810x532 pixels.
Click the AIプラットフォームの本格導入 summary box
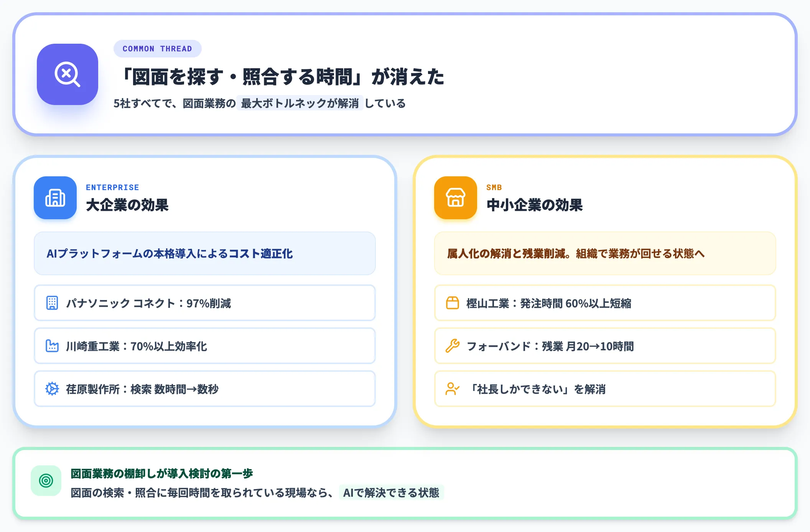click(205, 253)
